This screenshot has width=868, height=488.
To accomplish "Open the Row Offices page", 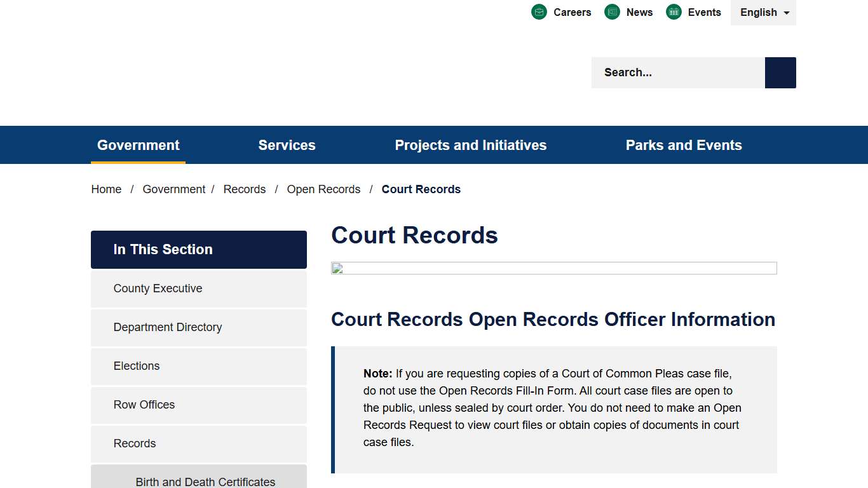I will (x=144, y=405).
